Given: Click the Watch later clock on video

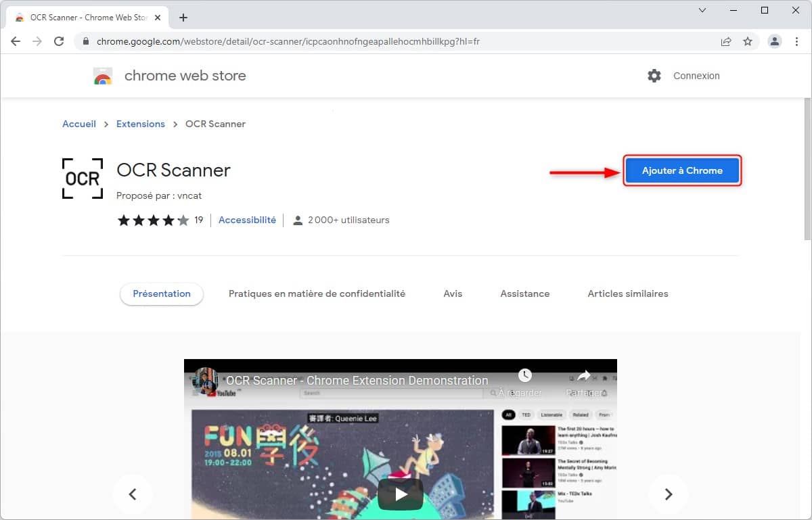Looking at the screenshot, I should pyautogui.click(x=524, y=375).
